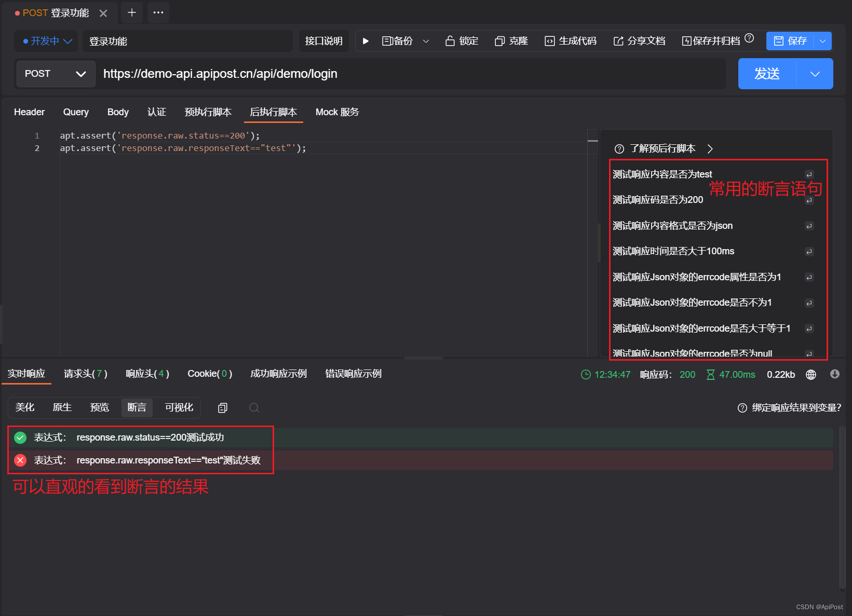Switch to the Query tab
The height and width of the screenshot is (616, 852).
(x=76, y=112)
